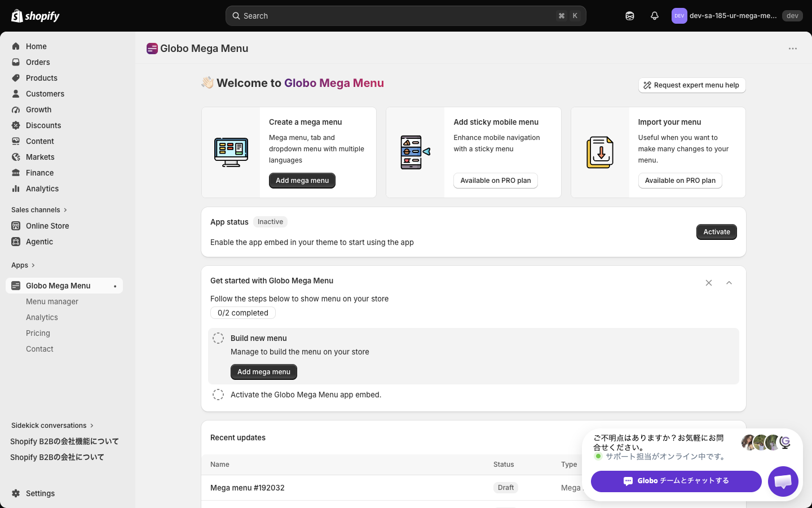The height and width of the screenshot is (508, 812).
Task: Toggle the Build new menu step circle
Action: pyautogui.click(x=218, y=338)
